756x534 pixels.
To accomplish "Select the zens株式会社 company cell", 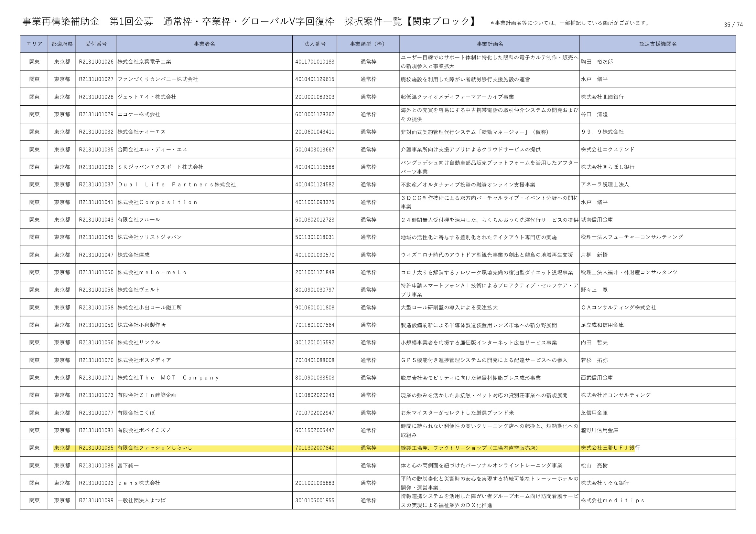I will [x=139, y=483].
